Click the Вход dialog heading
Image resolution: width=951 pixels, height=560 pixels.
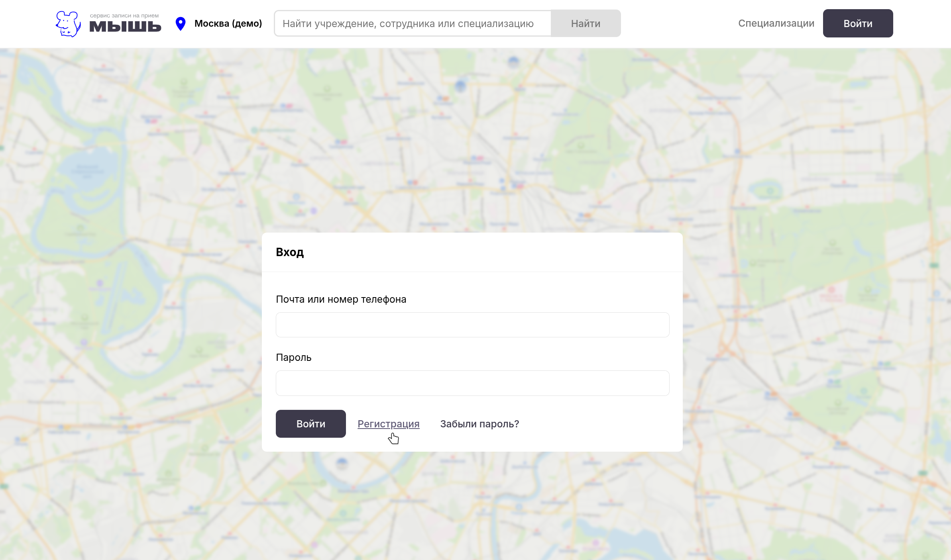pyautogui.click(x=290, y=252)
